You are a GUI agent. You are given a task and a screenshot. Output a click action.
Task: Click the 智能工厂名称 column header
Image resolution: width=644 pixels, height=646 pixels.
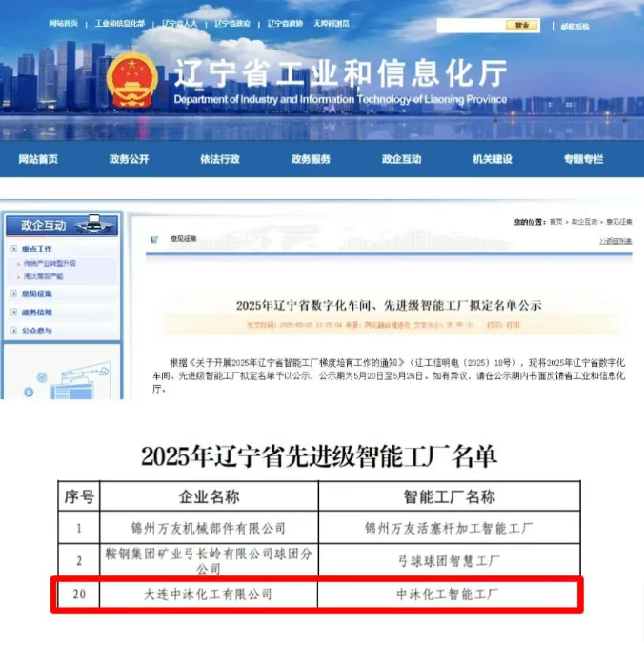click(x=449, y=496)
